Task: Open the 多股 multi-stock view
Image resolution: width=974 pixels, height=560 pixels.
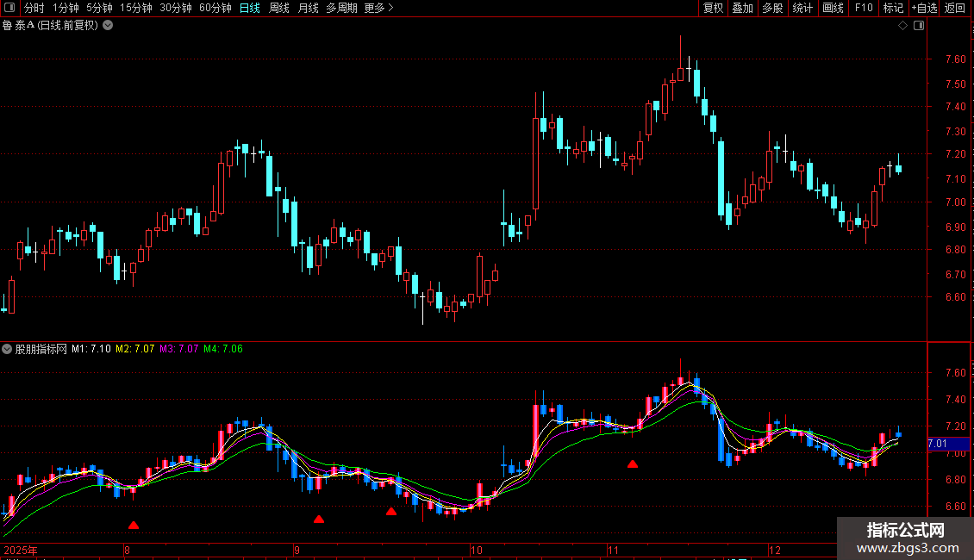Action: (773, 8)
